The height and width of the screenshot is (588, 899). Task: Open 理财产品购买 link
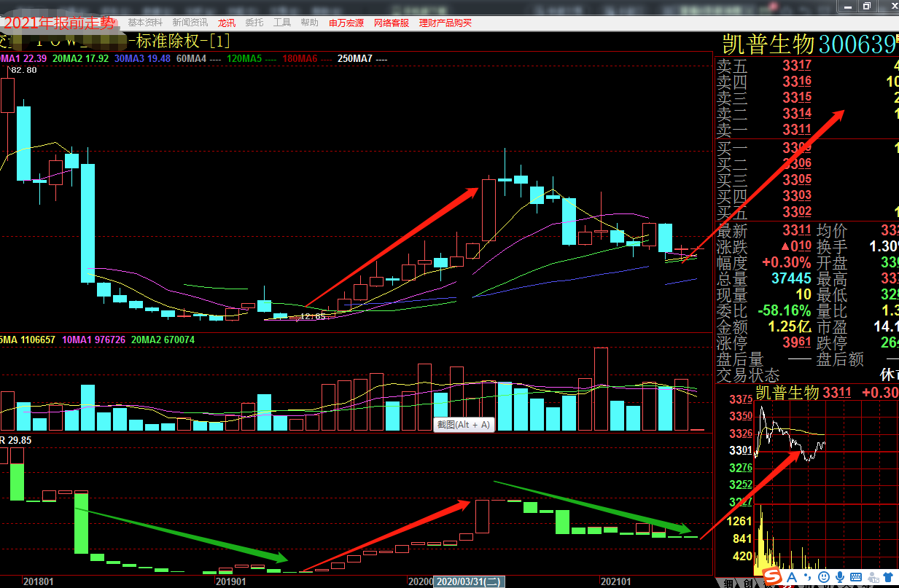coord(445,23)
